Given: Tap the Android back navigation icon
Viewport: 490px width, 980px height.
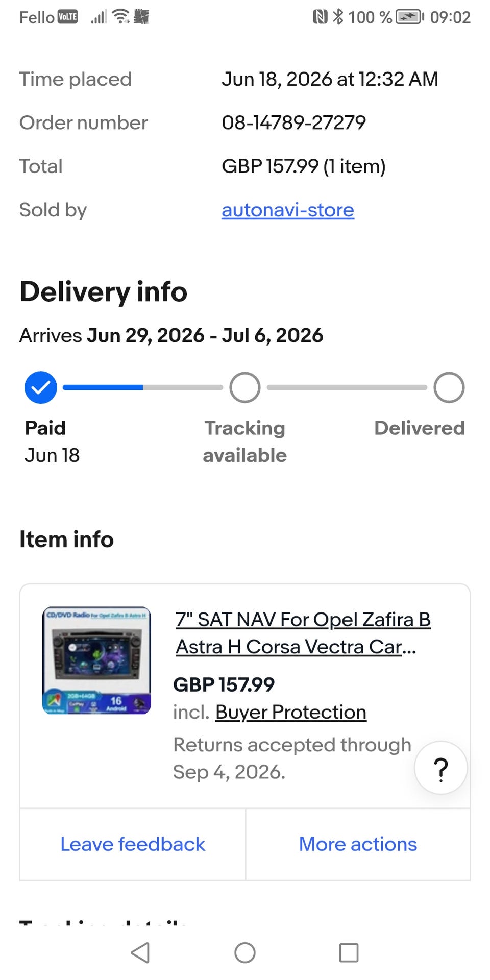Looking at the screenshot, I should [x=140, y=952].
